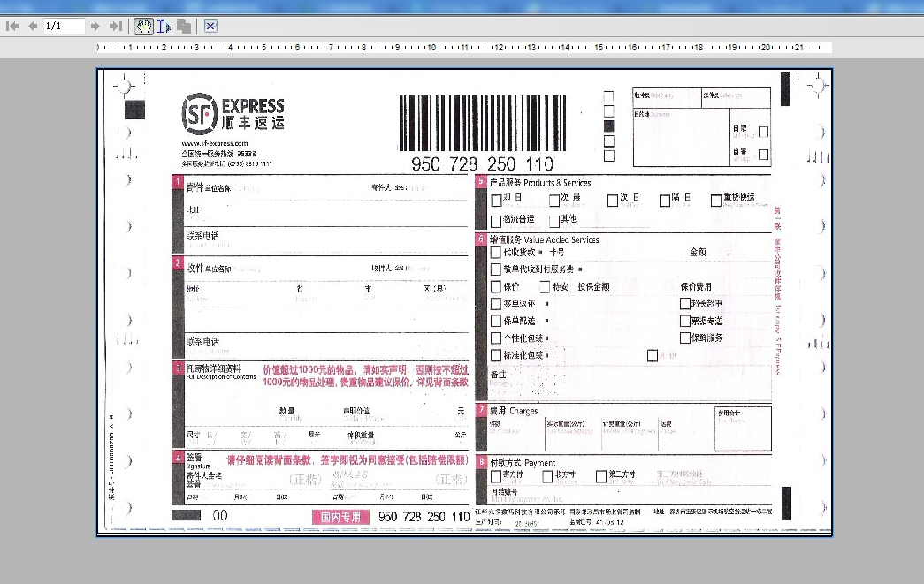Click the 投保金额 label
The image size is (924, 584).
click(593, 287)
